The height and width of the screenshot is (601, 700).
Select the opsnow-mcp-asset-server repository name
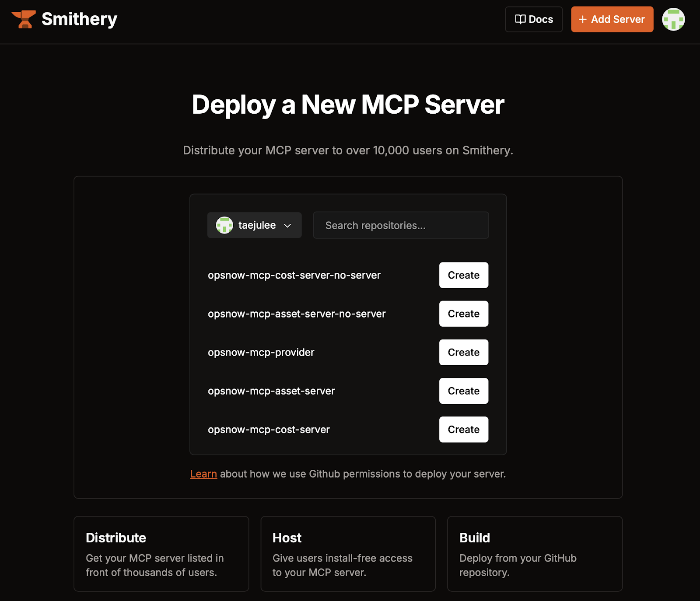[271, 391]
